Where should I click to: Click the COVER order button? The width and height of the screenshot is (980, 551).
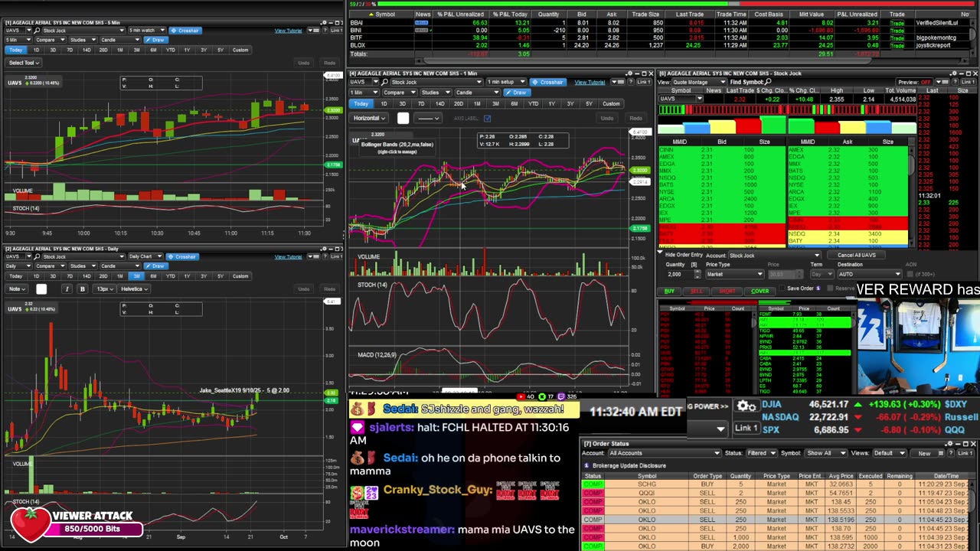(x=759, y=291)
